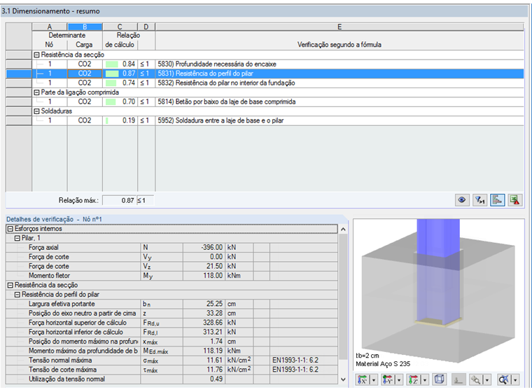Click scroll-down arrow of details scrollbar
The image size is (532, 392).
click(x=343, y=379)
